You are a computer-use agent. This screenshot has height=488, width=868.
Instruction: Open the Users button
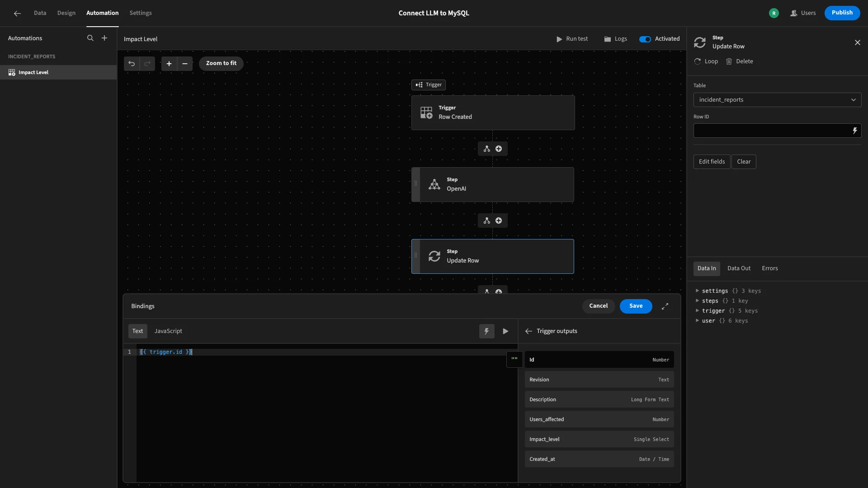point(803,13)
